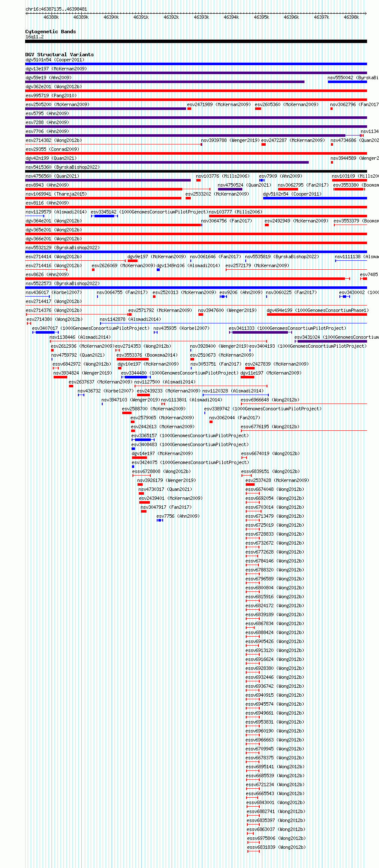Select nsv1142878 (Alsmadi2014) label
Screen dimensions: 379x868
[x=130, y=320]
